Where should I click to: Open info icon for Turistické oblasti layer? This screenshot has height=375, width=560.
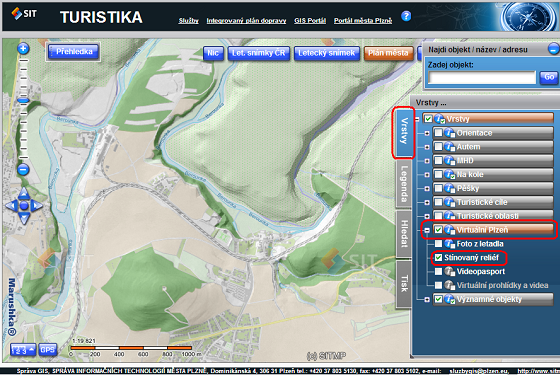click(x=450, y=216)
